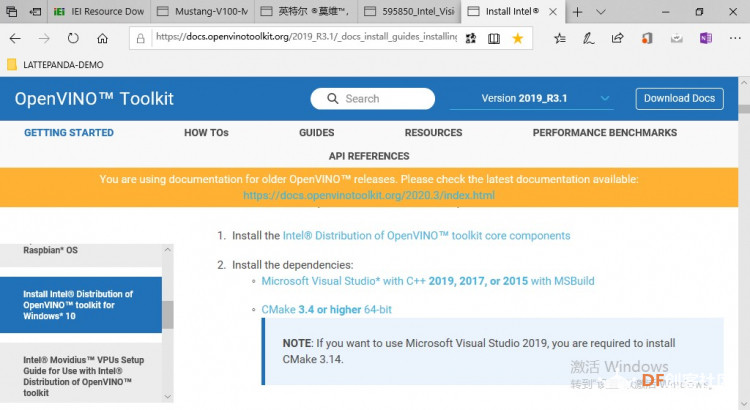Screen dimensions: 750x410
Task: Click the yellow favorites star
Action: (518, 38)
